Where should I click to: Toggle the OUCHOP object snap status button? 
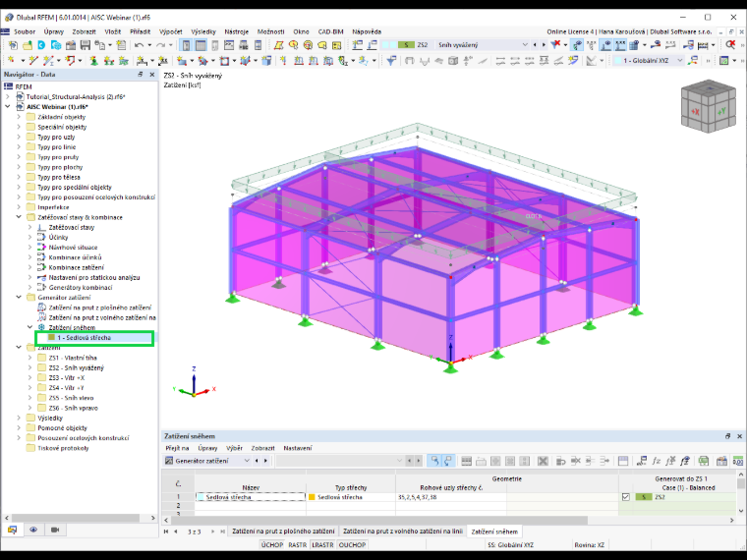[x=352, y=544]
